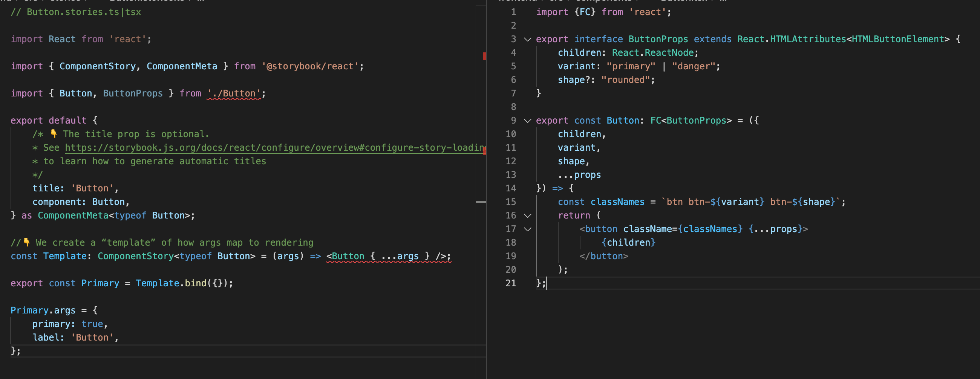Click 'classNames' constant declared on line 15
This screenshot has width=980, height=379.
[x=617, y=202]
